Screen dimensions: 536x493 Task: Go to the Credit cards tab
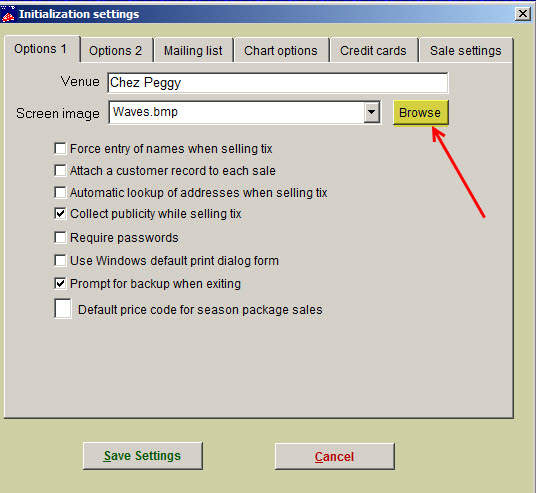[x=373, y=51]
